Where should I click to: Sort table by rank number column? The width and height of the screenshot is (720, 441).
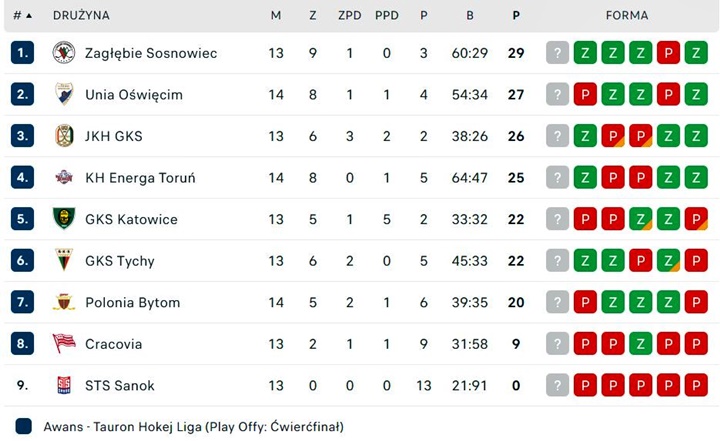(x=22, y=16)
